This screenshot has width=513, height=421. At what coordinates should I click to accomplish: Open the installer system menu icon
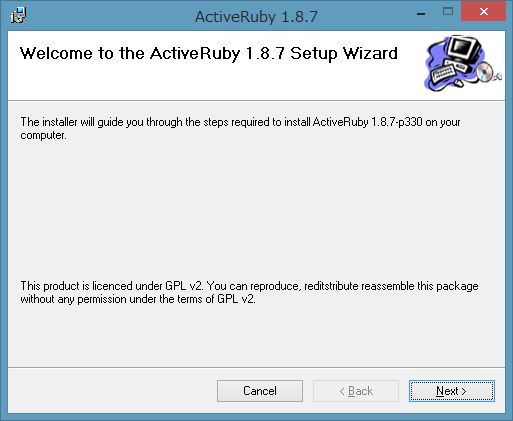pyautogui.click(x=18, y=15)
